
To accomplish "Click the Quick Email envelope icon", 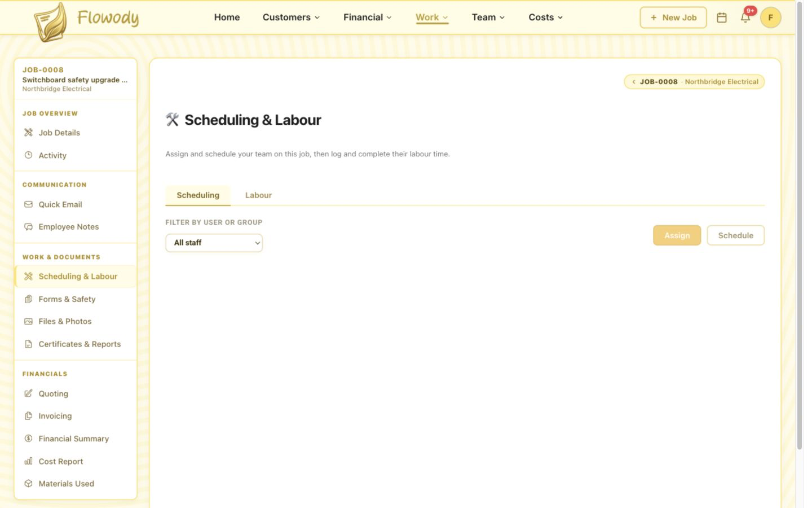I will point(28,204).
